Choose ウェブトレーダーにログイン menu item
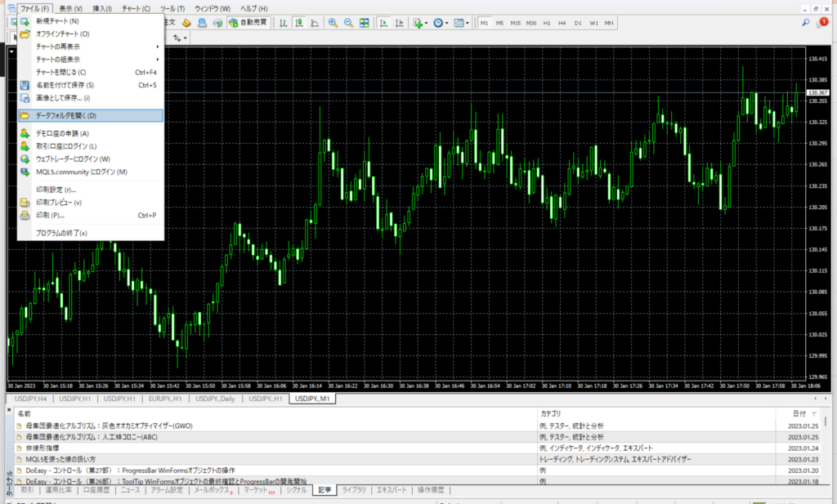Image resolution: width=837 pixels, height=504 pixels. (x=91, y=159)
